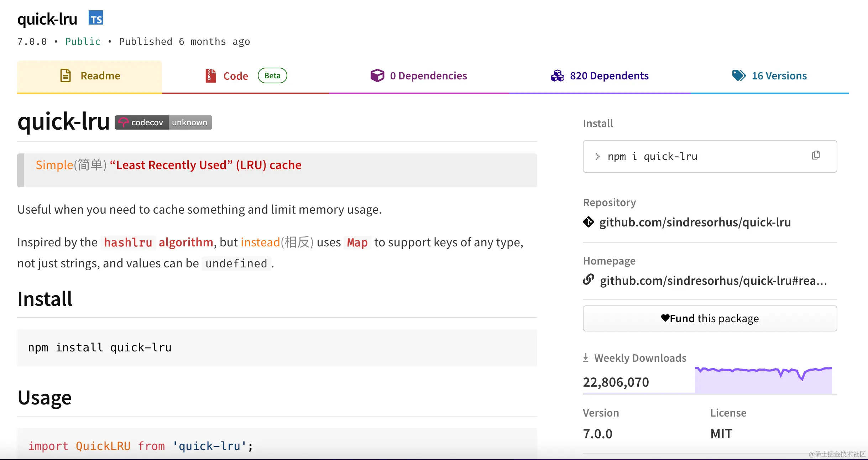Open the 0 Dependencies tab
The width and height of the screenshot is (868, 460).
pyautogui.click(x=428, y=75)
